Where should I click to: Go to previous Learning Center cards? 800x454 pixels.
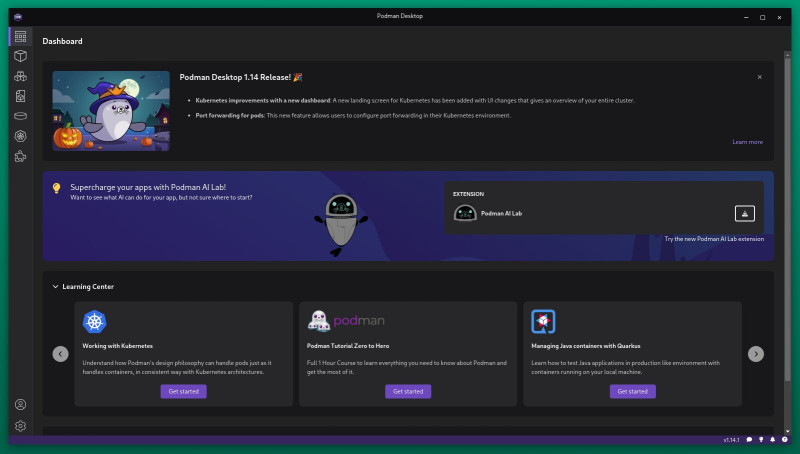tap(60, 354)
